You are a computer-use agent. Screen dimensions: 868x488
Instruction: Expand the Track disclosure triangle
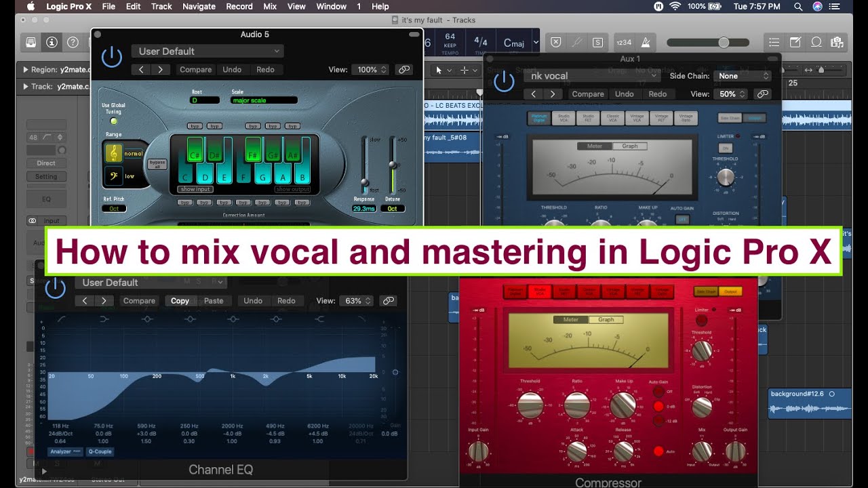click(26, 86)
